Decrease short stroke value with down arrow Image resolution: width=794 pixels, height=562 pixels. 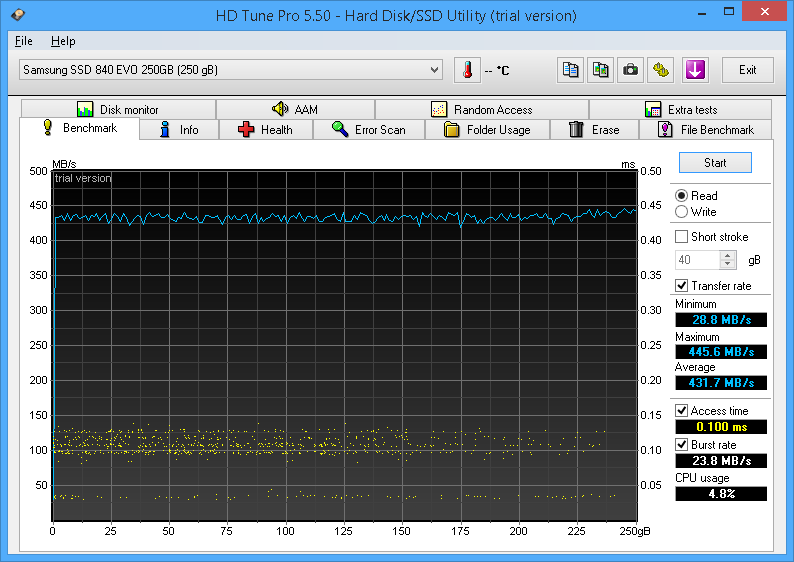(728, 264)
